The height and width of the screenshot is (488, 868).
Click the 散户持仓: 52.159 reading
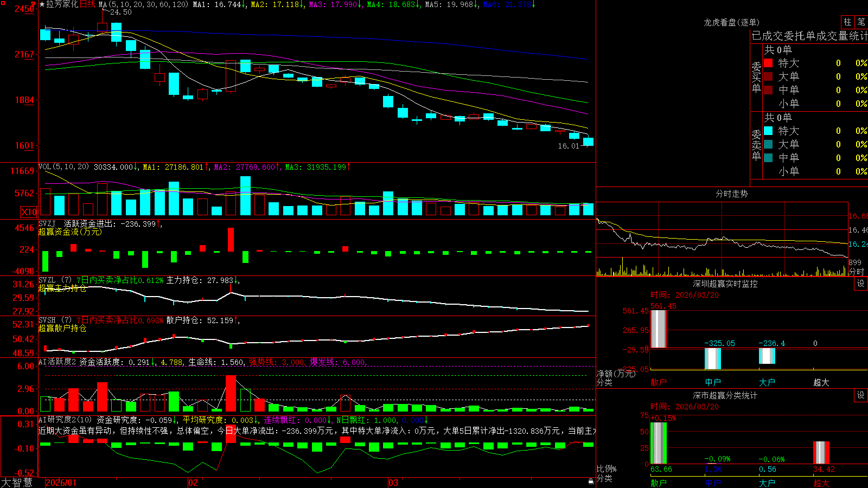pyautogui.click(x=203, y=320)
